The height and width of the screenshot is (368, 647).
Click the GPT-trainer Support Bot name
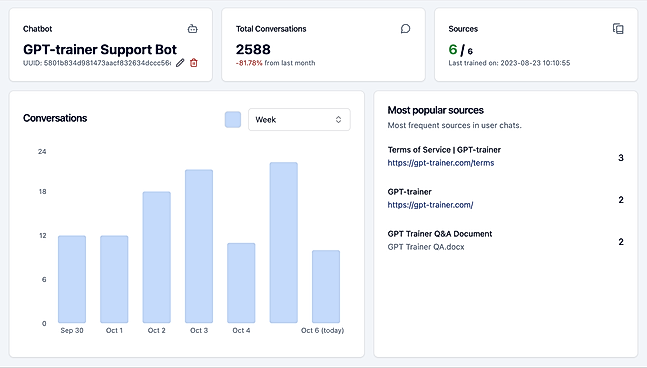click(100, 50)
